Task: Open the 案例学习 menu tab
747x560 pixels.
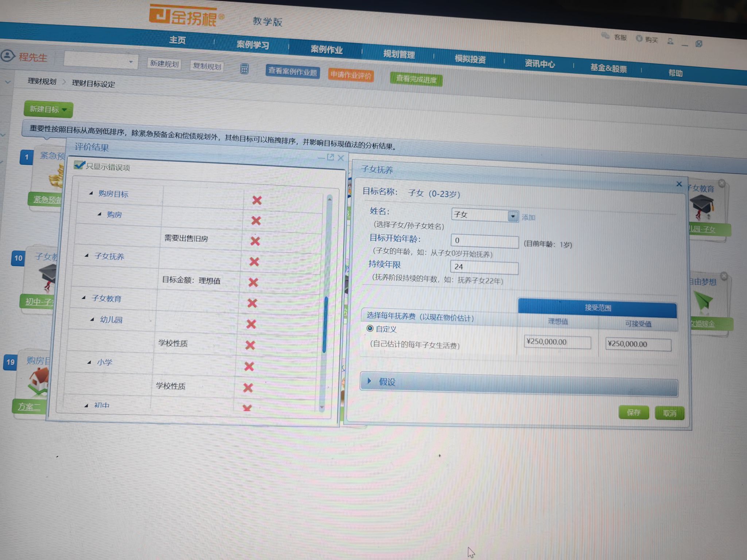Action: (x=252, y=44)
